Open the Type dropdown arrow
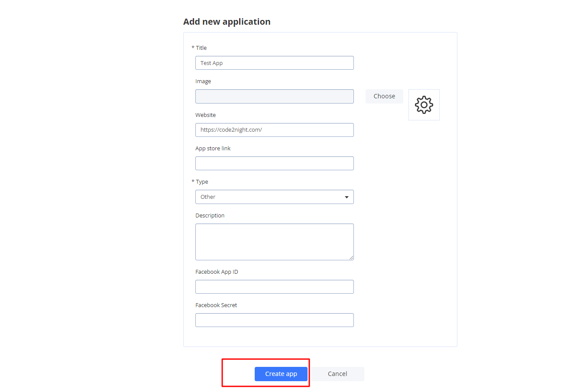 [347, 197]
